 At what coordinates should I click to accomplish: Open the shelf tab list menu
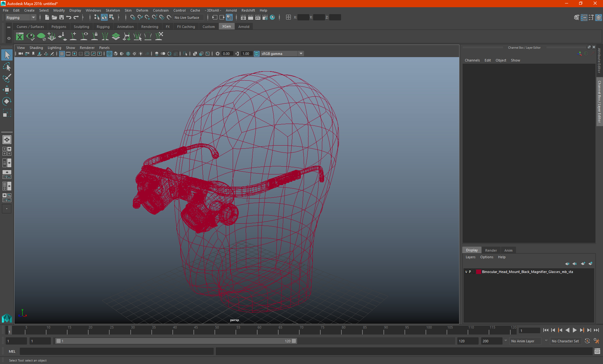pyautogui.click(x=9, y=27)
